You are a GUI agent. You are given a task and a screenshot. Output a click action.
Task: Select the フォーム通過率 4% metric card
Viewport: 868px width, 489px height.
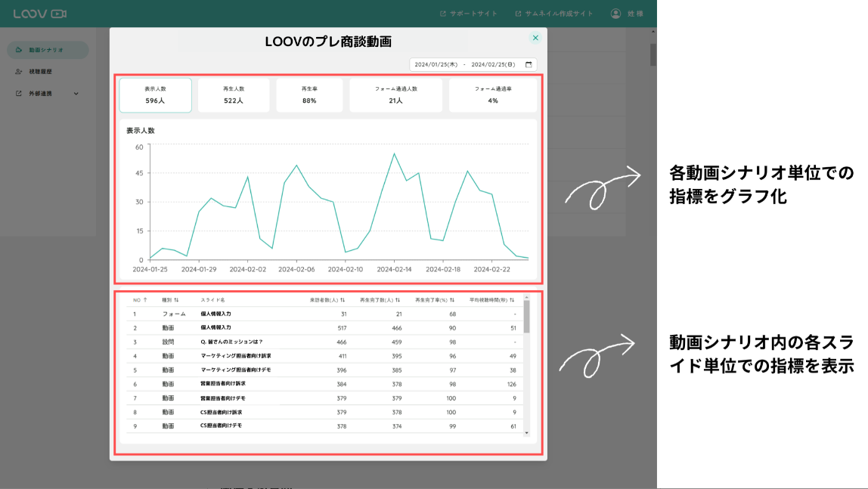(493, 95)
